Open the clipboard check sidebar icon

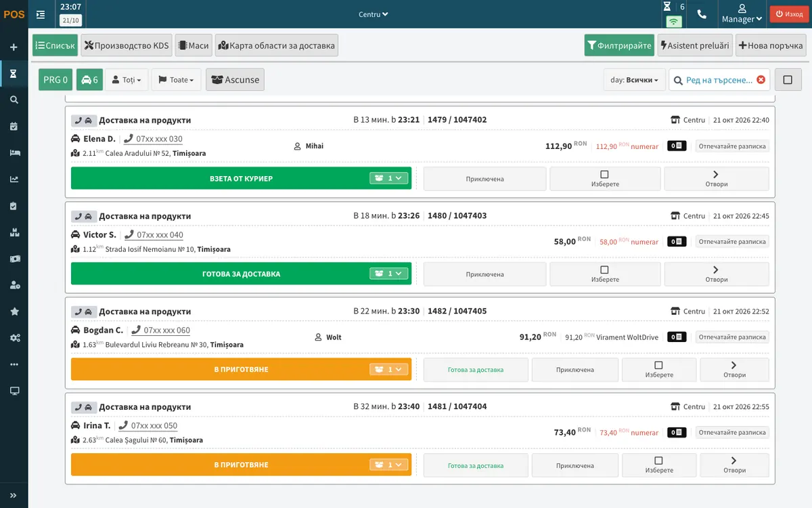(14, 206)
